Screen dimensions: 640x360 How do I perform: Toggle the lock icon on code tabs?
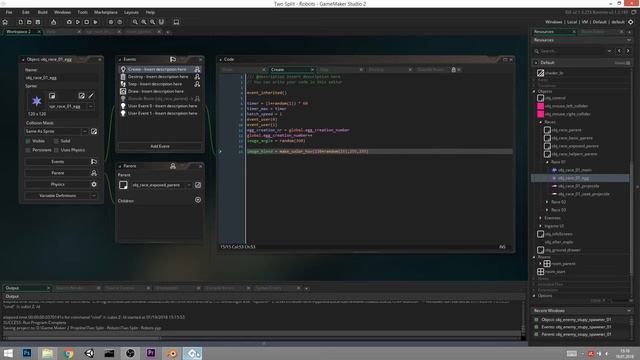453,70
